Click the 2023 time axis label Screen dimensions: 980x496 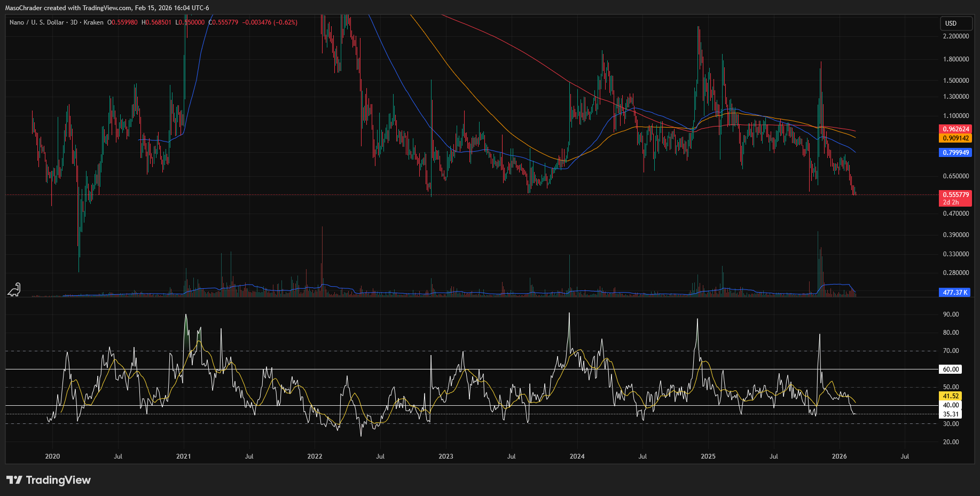(x=445, y=456)
